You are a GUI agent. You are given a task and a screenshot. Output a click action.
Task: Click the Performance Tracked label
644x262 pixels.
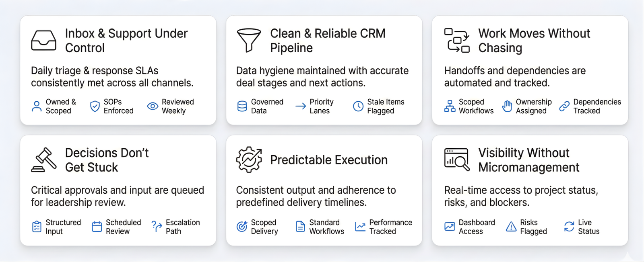390,227
